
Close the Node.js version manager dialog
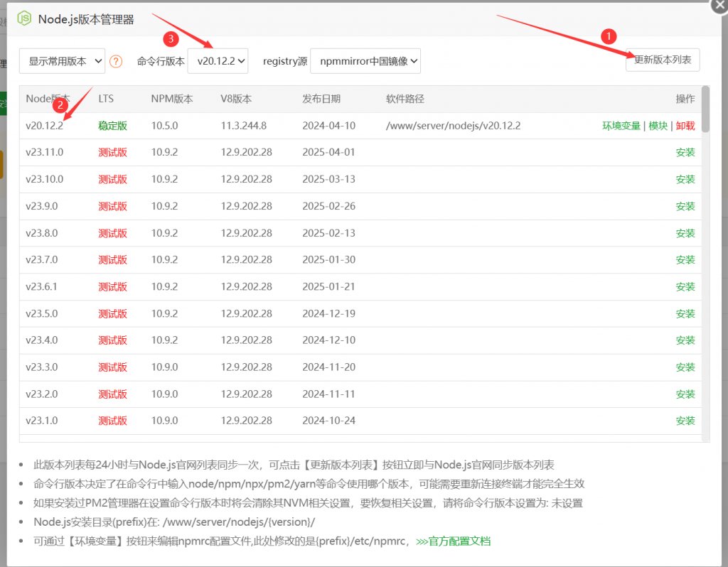pyautogui.click(x=719, y=6)
